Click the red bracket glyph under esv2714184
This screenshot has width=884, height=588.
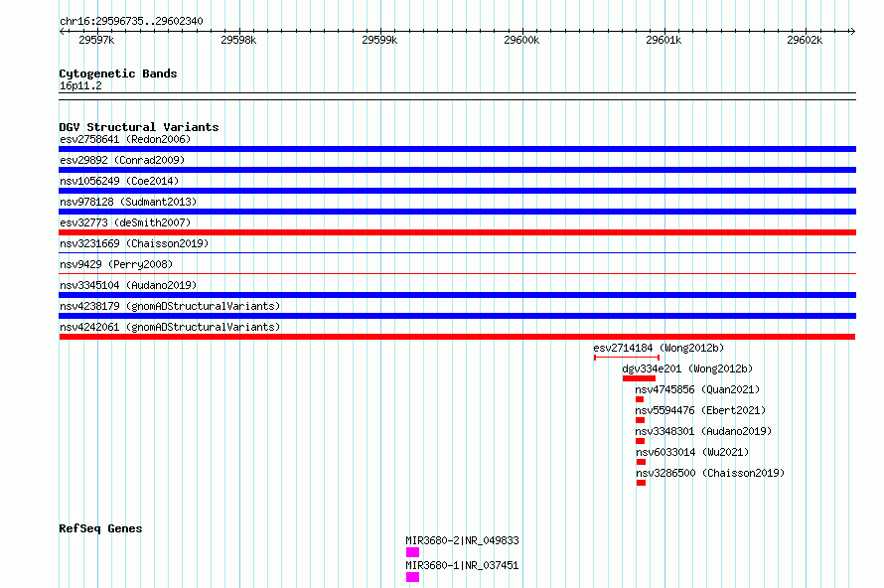[x=627, y=358]
